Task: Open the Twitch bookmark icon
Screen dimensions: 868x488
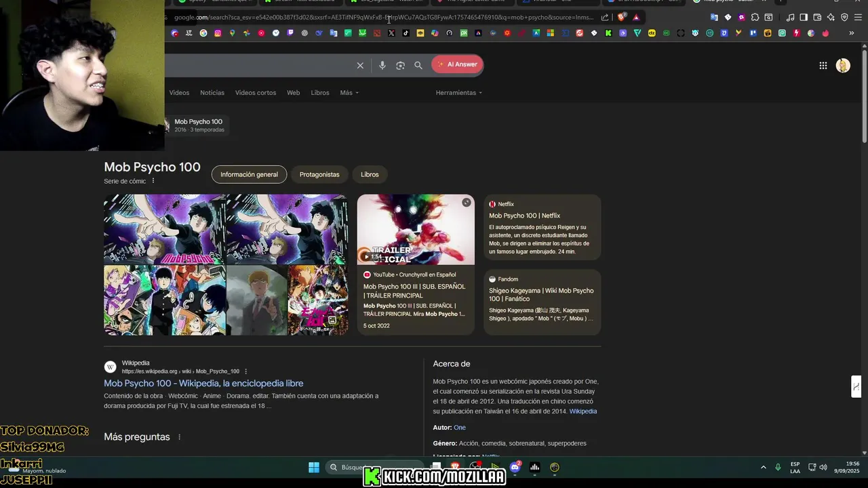Action: [x=290, y=33]
